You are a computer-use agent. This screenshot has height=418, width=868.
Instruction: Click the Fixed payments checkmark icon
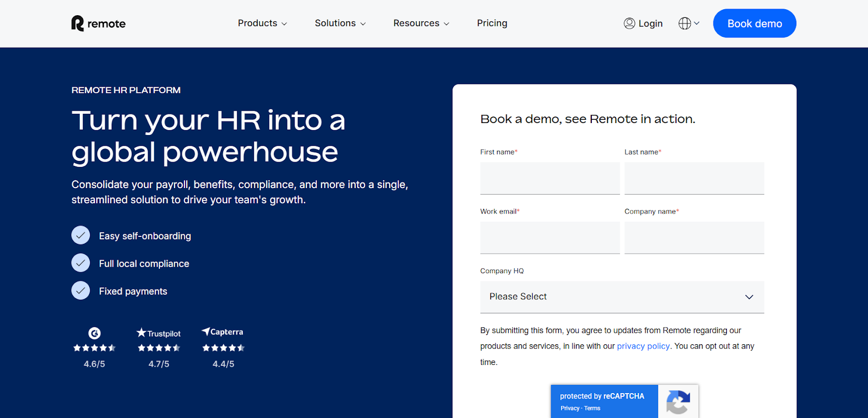[x=81, y=291]
